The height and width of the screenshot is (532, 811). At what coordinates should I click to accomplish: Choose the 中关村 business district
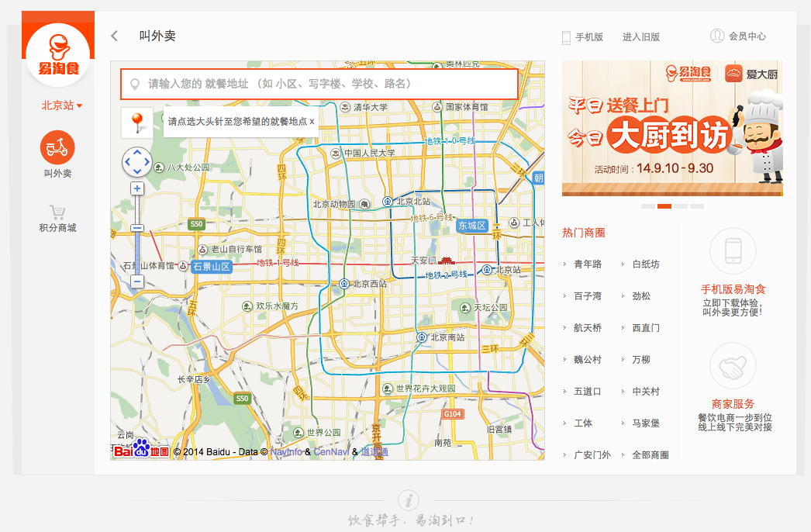pos(646,392)
